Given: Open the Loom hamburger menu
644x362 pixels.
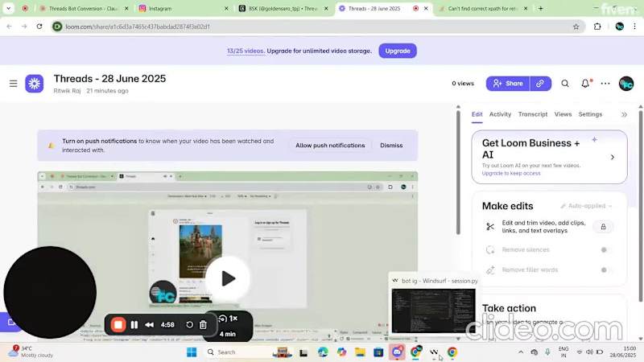Looking at the screenshot, I should point(13,84).
